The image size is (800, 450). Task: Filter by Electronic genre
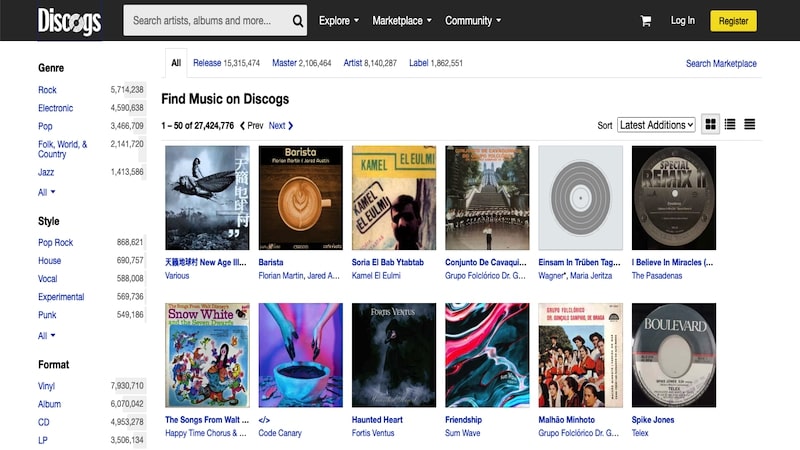click(x=55, y=108)
